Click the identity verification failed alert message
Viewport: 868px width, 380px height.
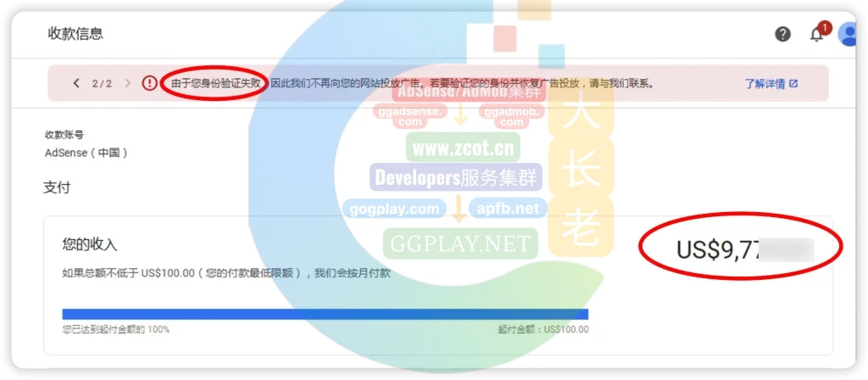413,84
